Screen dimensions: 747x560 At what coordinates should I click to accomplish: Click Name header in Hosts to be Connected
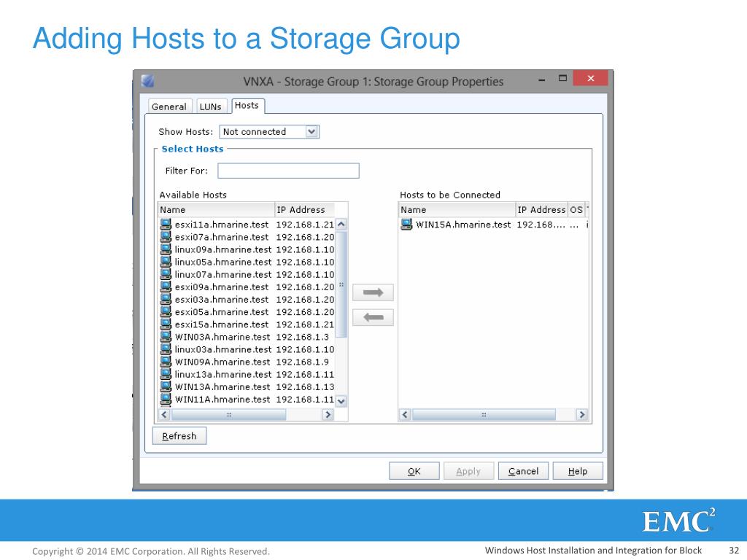coord(457,209)
